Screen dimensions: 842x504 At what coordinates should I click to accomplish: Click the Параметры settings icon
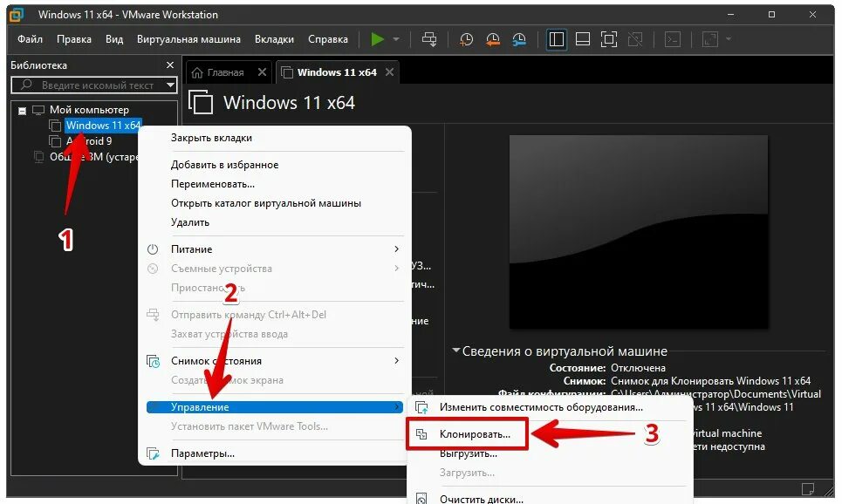(x=153, y=453)
